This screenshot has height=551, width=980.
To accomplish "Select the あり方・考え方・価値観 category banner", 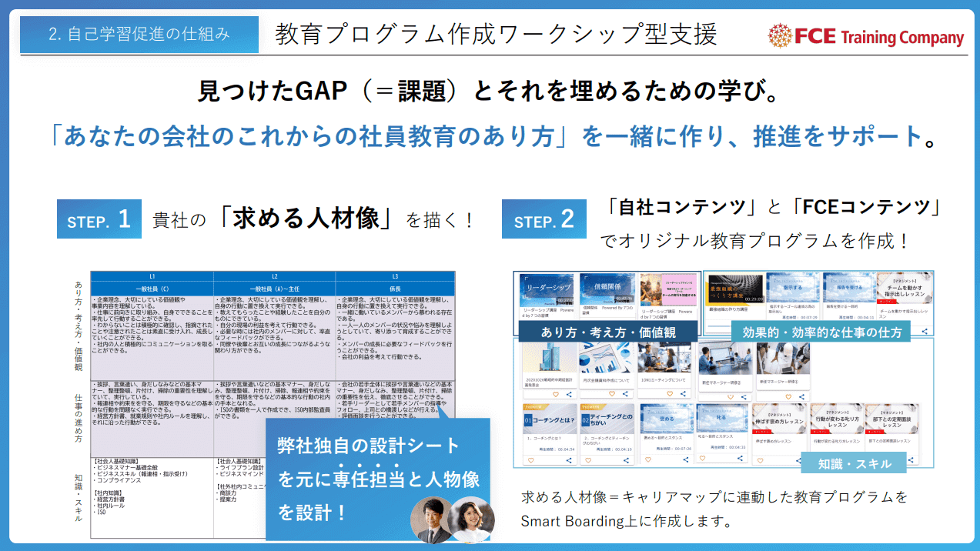I will click(609, 331).
